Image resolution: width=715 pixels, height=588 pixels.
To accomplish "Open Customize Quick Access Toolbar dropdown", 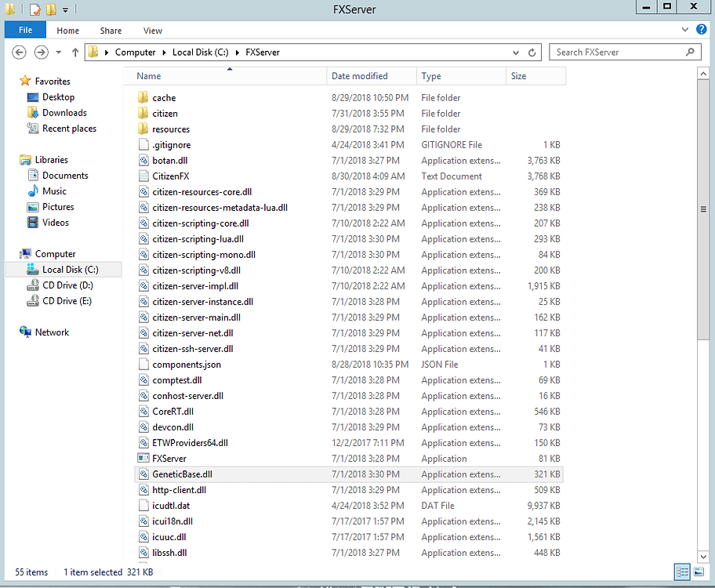I will (65, 10).
